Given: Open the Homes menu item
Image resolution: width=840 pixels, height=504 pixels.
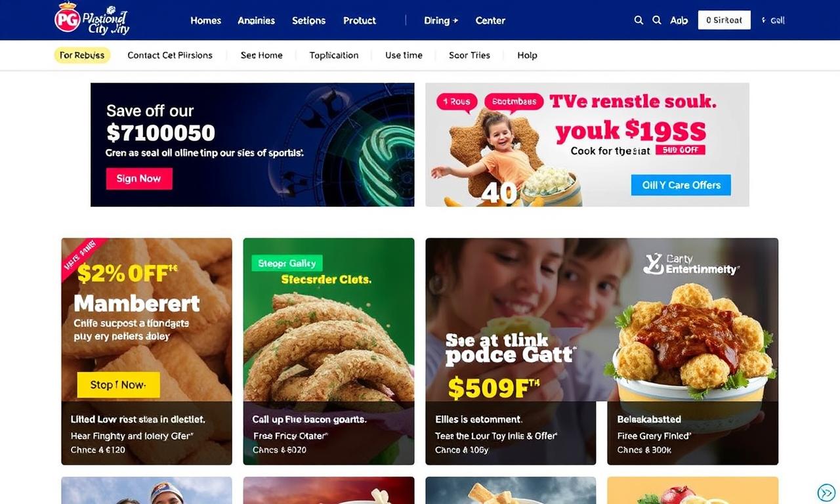Looking at the screenshot, I should (x=205, y=20).
